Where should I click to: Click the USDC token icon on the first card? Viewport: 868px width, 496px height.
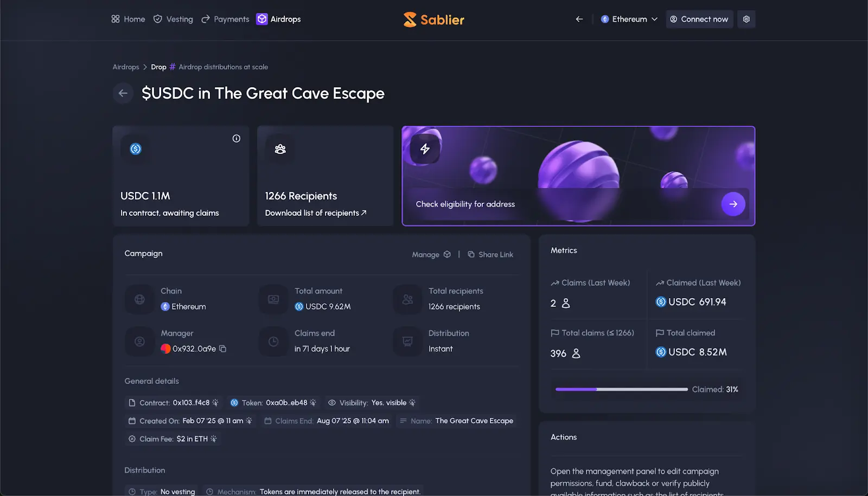[x=136, y=149]
